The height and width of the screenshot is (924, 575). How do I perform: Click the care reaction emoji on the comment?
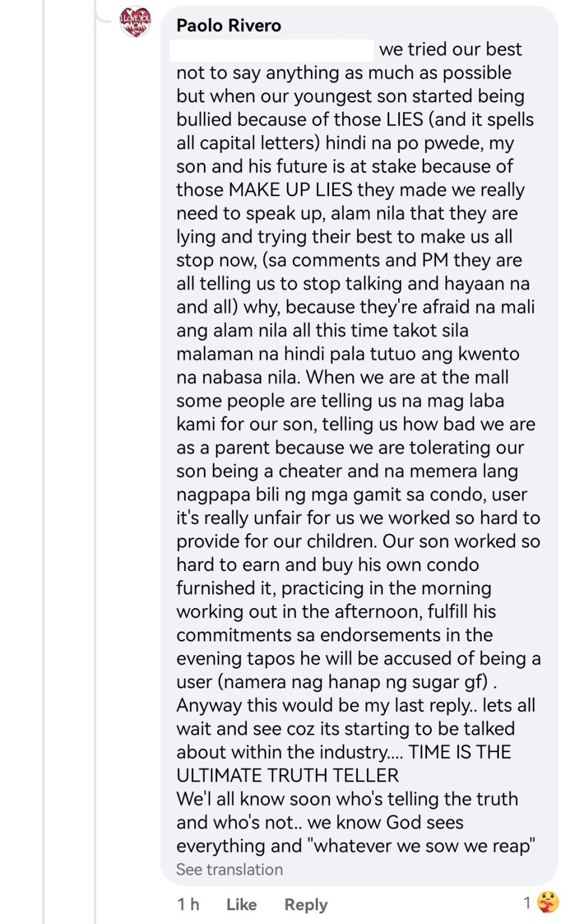pos(548,903)
